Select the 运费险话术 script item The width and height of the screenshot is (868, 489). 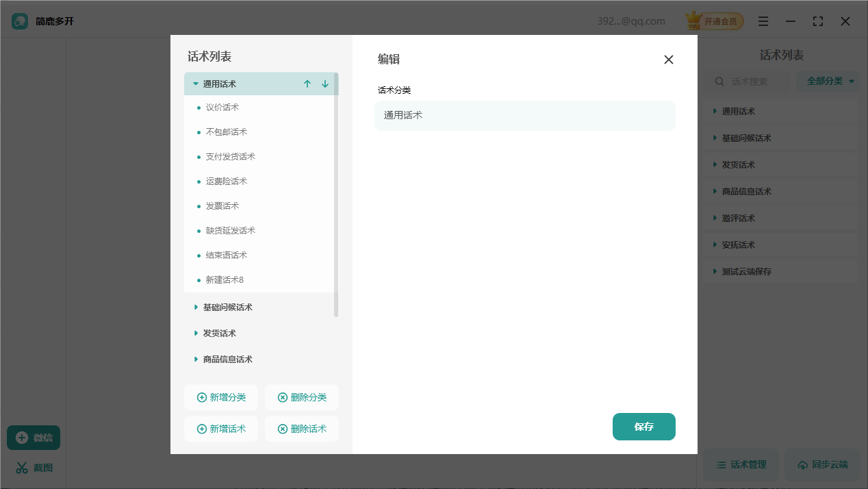pyautogui.click(x=227, y=181)
